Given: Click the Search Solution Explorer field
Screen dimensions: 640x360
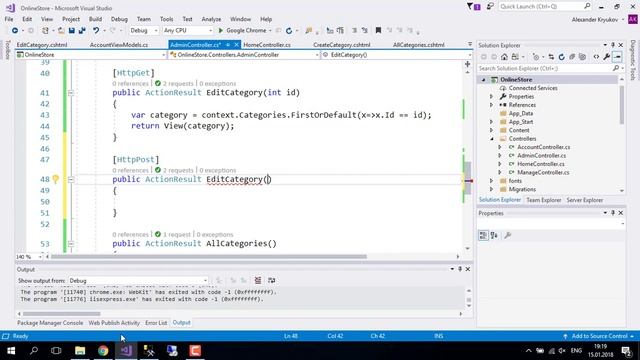Looking at the screenshot, I should (550, 69).
